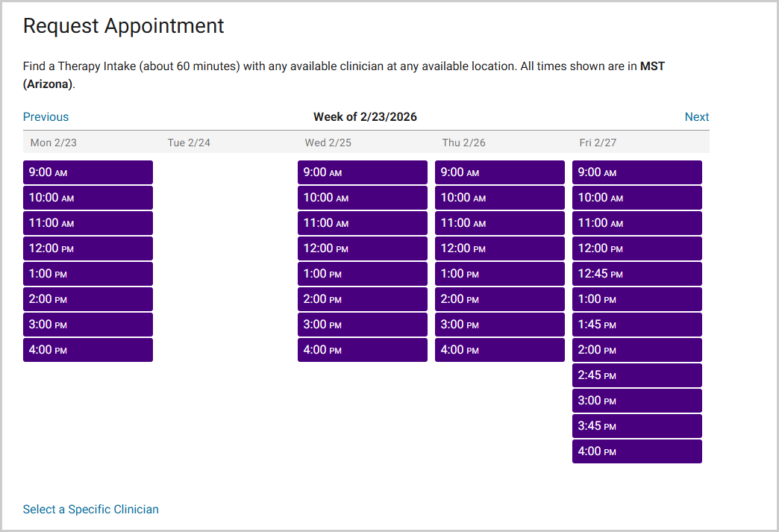779x532 pixels.
Task: Click the Request Appointment heading
Action: [124, 26]
